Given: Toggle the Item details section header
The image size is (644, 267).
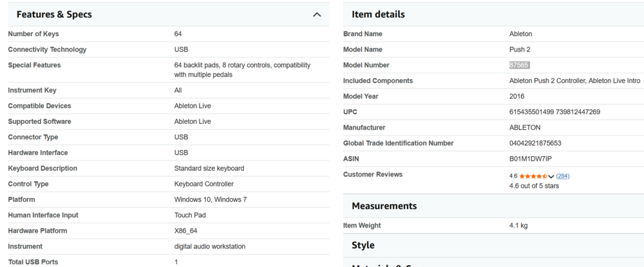Looking at the screenshot, I should [x=493, y=14].
